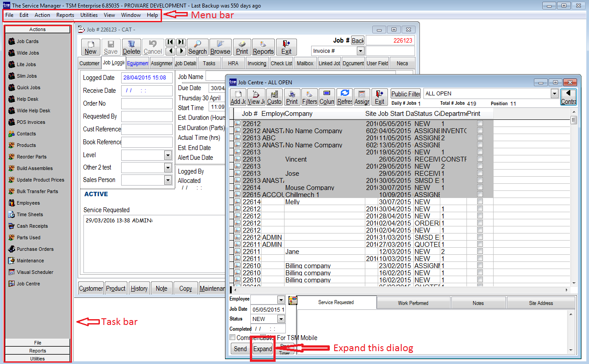Click the Search icon in job toolbar

click(198, 47)
